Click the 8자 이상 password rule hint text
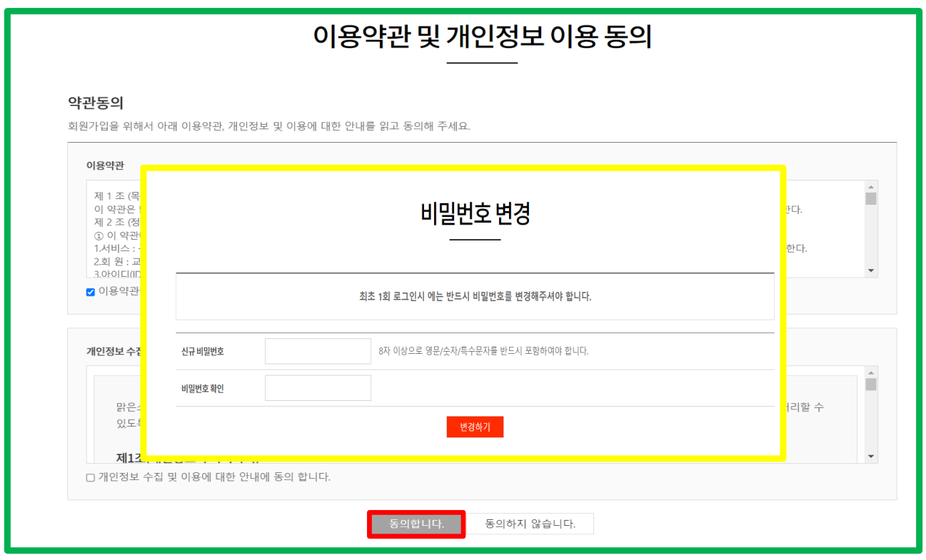The height and width of the screenshot is (560, 926). tap(483, 351)
